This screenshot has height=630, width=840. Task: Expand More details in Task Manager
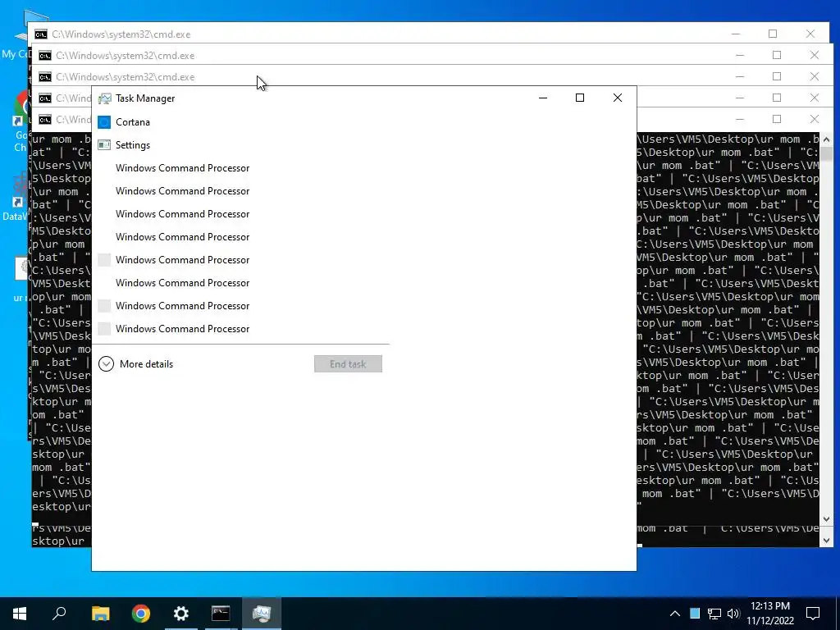click(x=136, y=364)
